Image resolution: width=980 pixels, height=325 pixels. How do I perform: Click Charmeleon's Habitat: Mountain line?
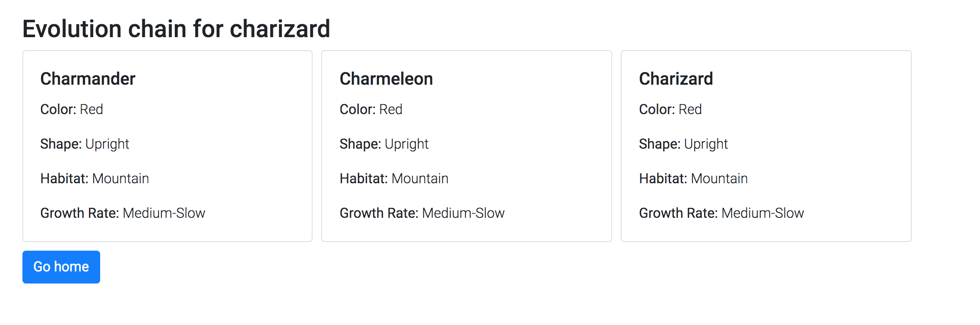tap(394, 178)
